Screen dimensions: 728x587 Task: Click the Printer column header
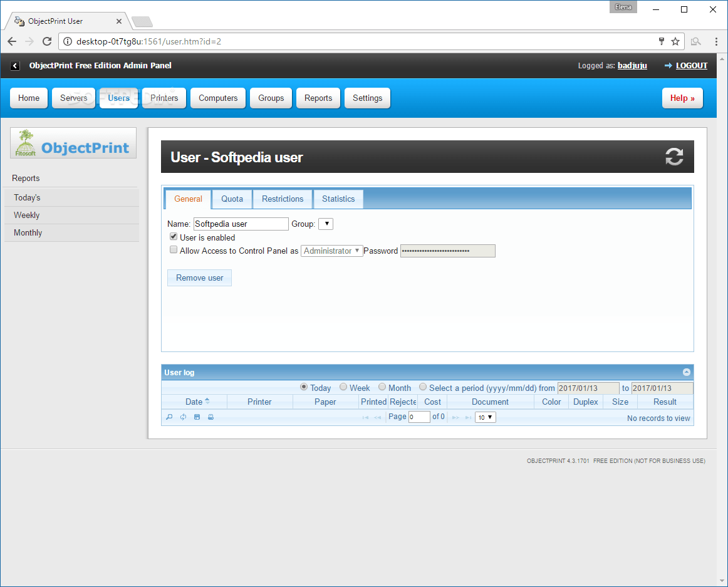(x=259, y=402)
